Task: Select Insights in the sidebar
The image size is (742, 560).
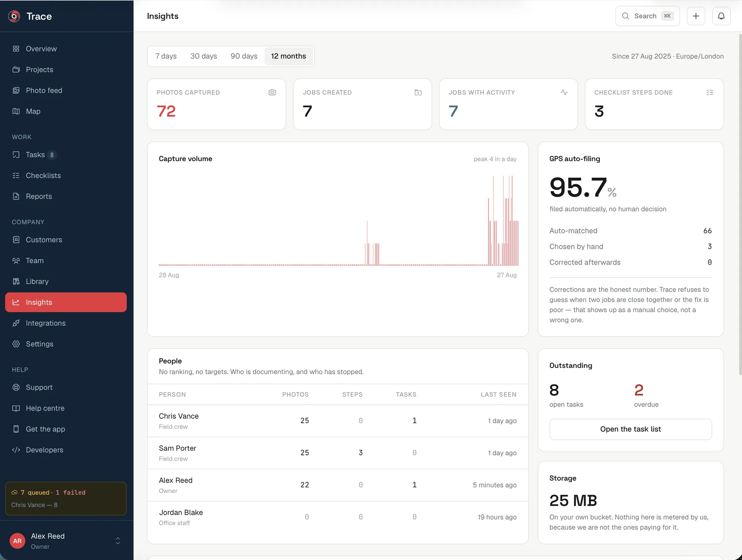Action: pos(66,302)
